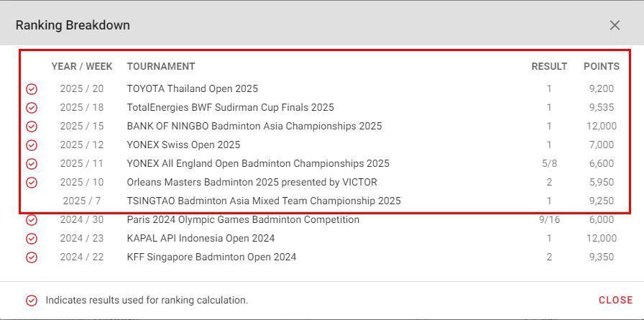Click check icon beside TOYOTA Thailand Open 2025
The height and width of the screenshot is (320, 644).
click(x=32, y=89)
